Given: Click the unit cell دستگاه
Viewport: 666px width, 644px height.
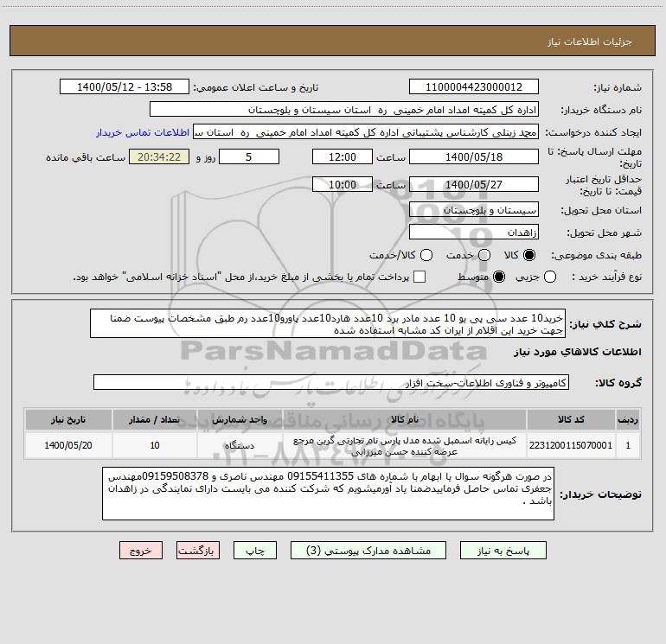Looking at the screenshot, I should [240, 445].
